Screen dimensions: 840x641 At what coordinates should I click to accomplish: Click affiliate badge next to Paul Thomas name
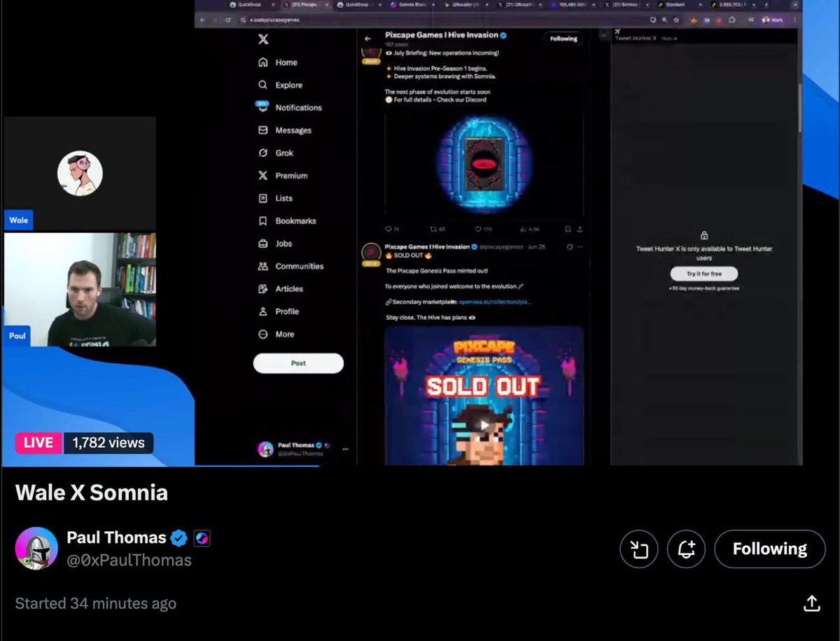pyautogui.click(x=202, y=537)
